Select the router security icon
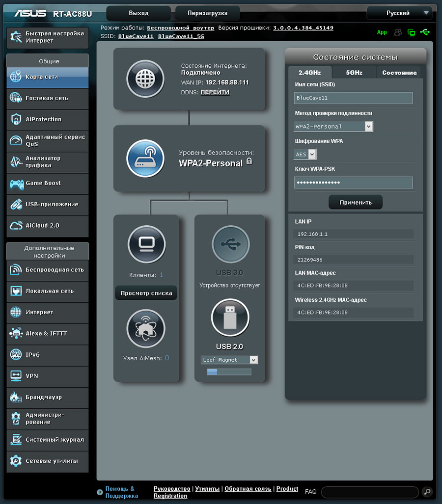This screenshot has width=442, height=504. (x=145, y=159)
